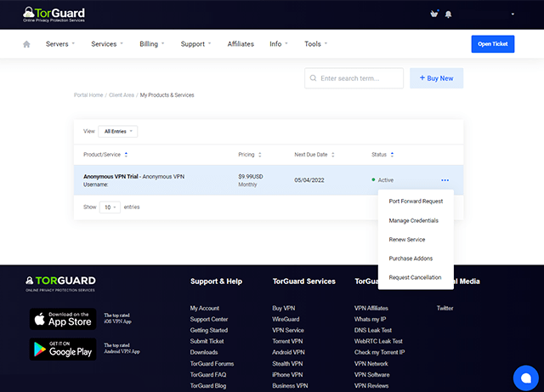Open Support Center footer link
544x392 pixels.
point(209,320)
